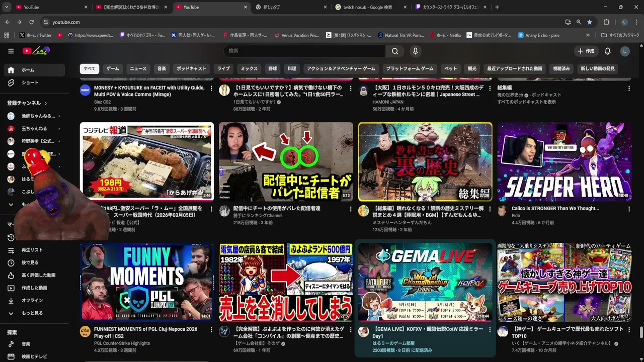
Task: Open options for FUNNIEST MOMENTS of PGL video
Action: tap(211, 330)
